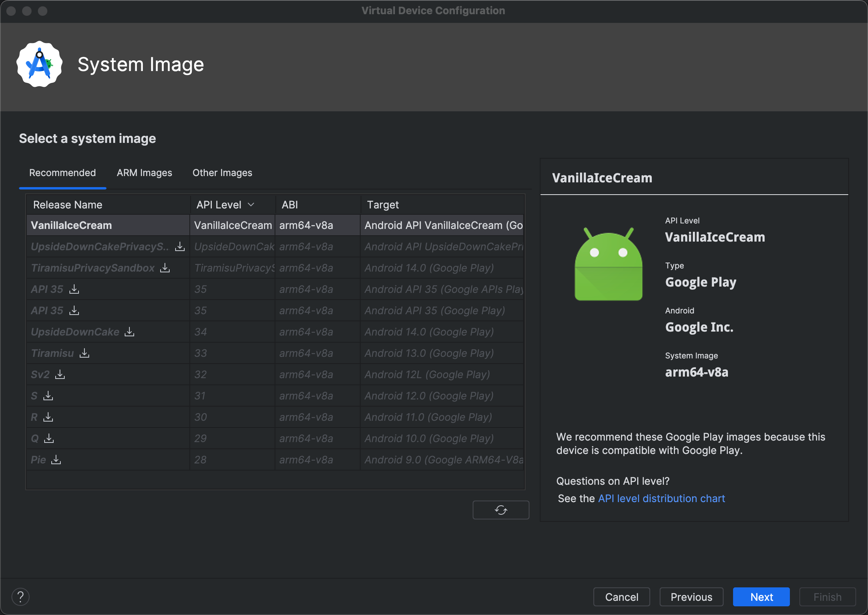Click API level cell showing 31
868x615 pixels.
pos(232,396)
